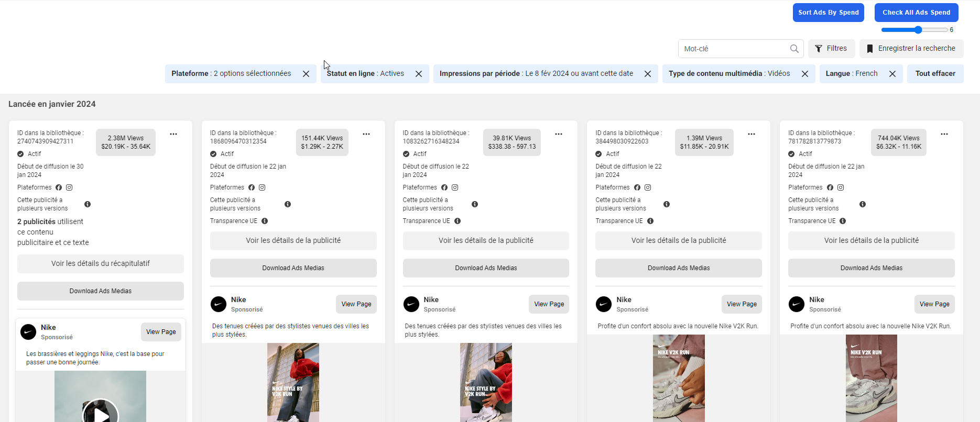Download Ads Medias for ad 1868096470312354

point(293,268)
